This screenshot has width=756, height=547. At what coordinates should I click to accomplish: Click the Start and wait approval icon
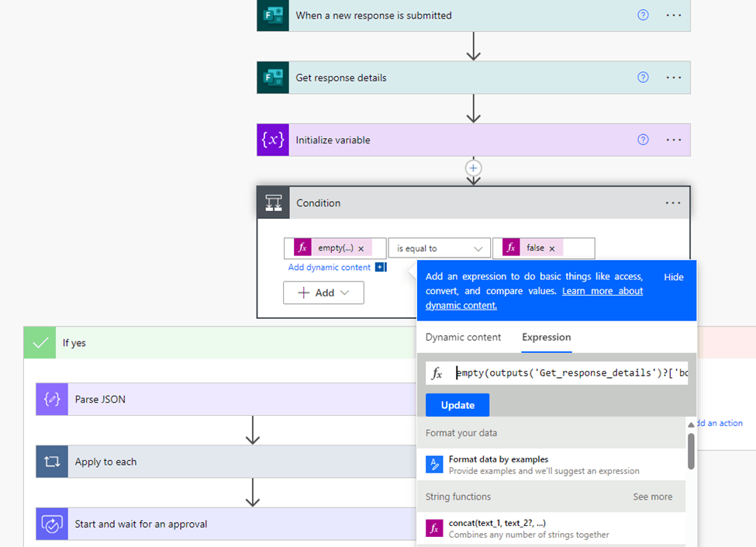[52, 524]
